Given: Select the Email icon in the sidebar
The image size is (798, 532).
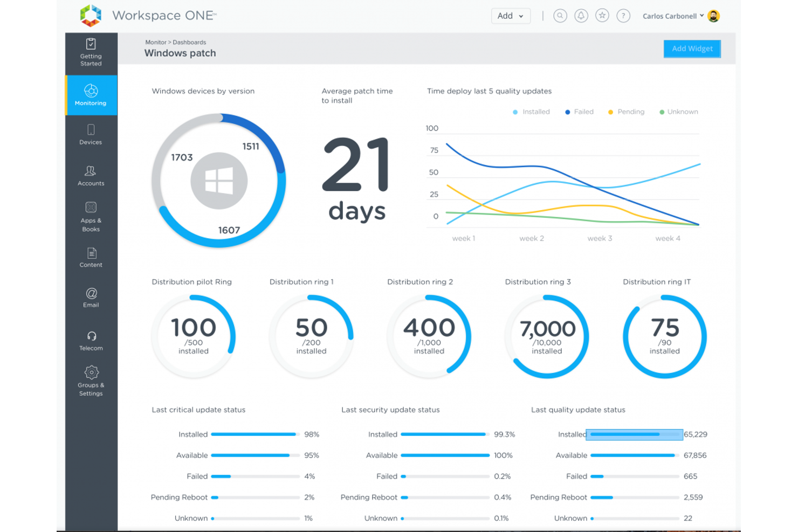Looking at the screenshot, I should (x=91, y=298).
